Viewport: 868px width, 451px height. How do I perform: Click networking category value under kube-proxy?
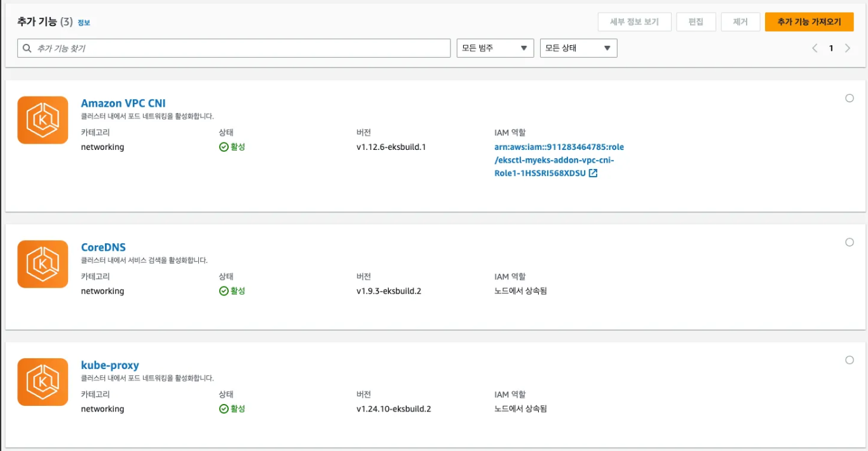(102, 409)
